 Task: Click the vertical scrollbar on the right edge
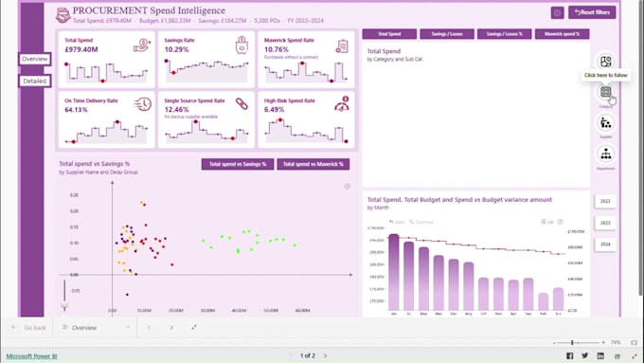641,148
